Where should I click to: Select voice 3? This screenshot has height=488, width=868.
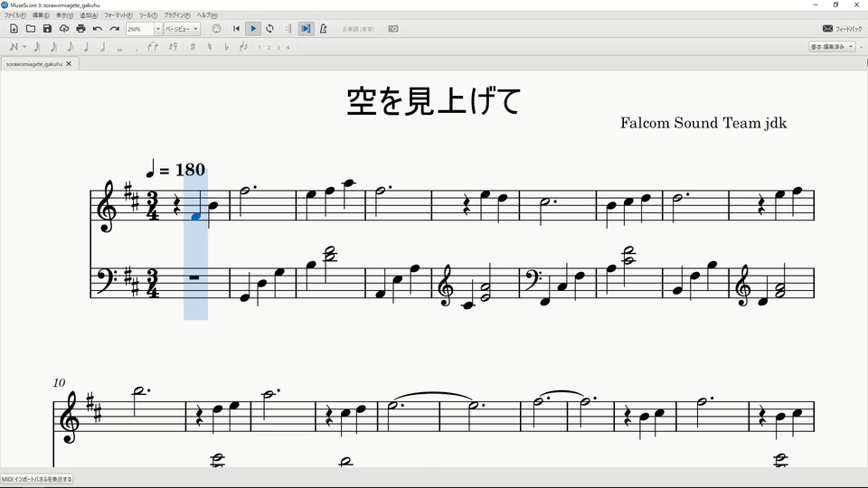278,48
